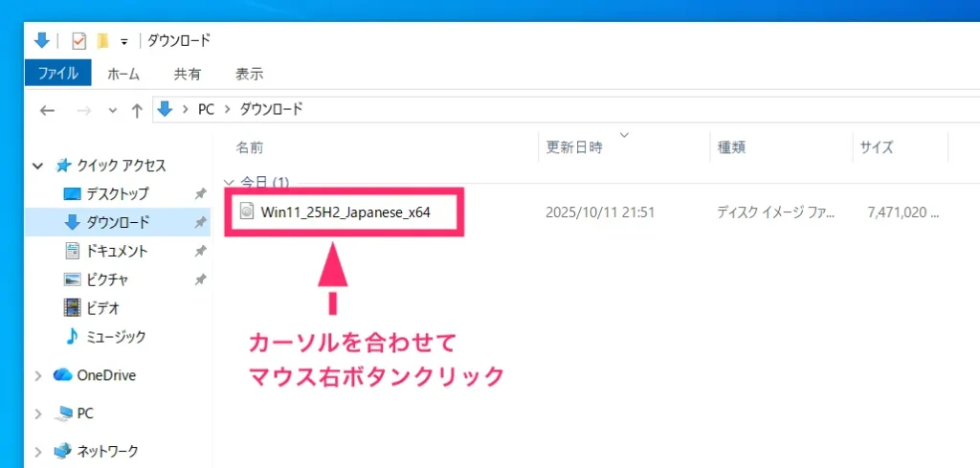Viewport: 980px width, 468px height.
Task: Collapse the クイック アクセス tree node
Action: coord(38,166)
